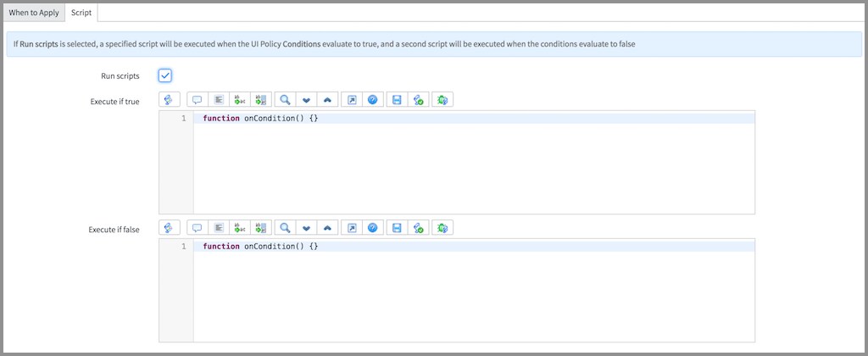This screenshot has width=868, height=356.
Task: Toggle syntax highlighting for Execute if true
Action: click(170, 100)
